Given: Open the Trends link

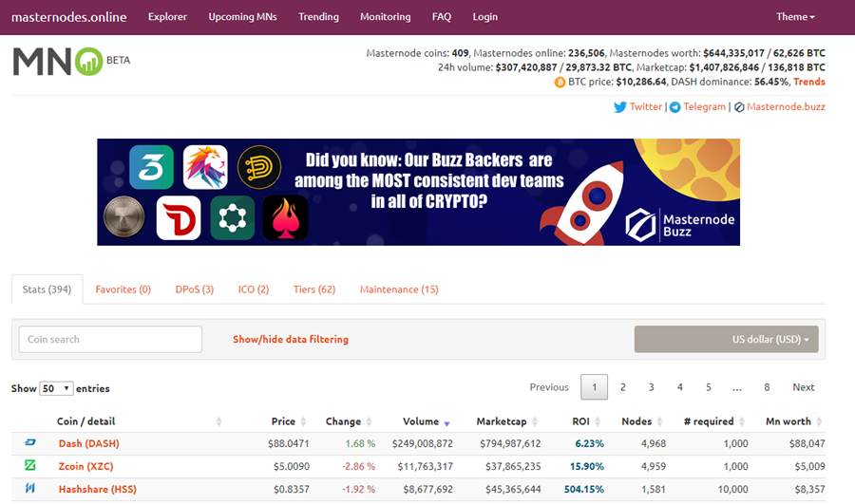Looking at the screenshot, I should point(808,82).
